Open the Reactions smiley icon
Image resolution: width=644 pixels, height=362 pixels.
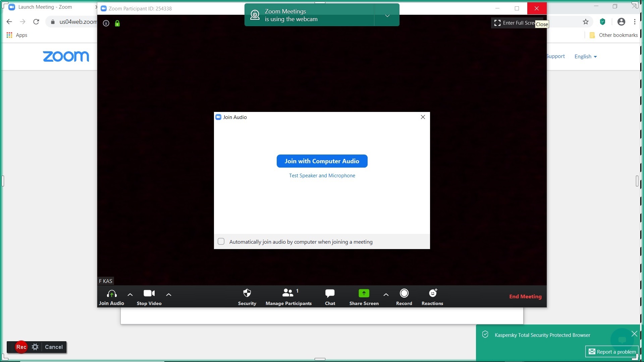point(433,293)
